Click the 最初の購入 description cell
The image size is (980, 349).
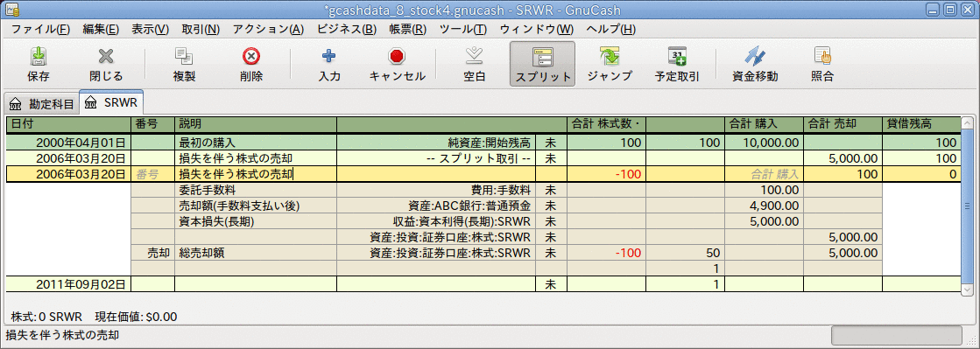256,143
